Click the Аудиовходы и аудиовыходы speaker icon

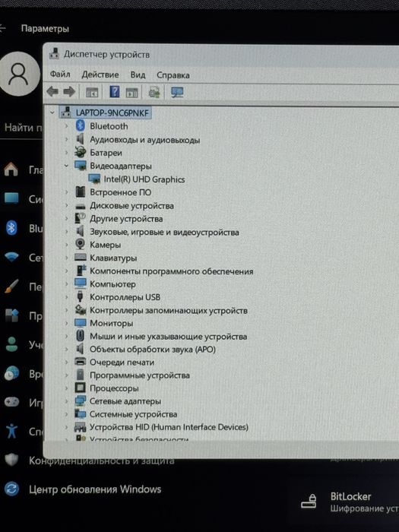[x=80, y=139]
